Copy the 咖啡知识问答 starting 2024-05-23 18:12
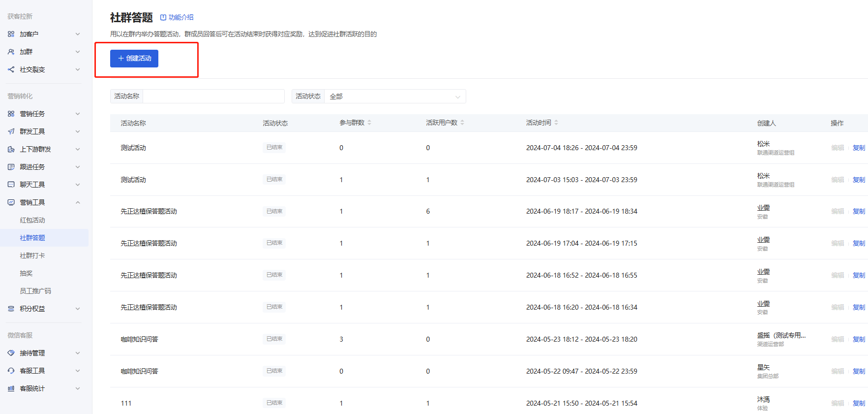This screenshot has width=868, height=414. coord(859,339)
